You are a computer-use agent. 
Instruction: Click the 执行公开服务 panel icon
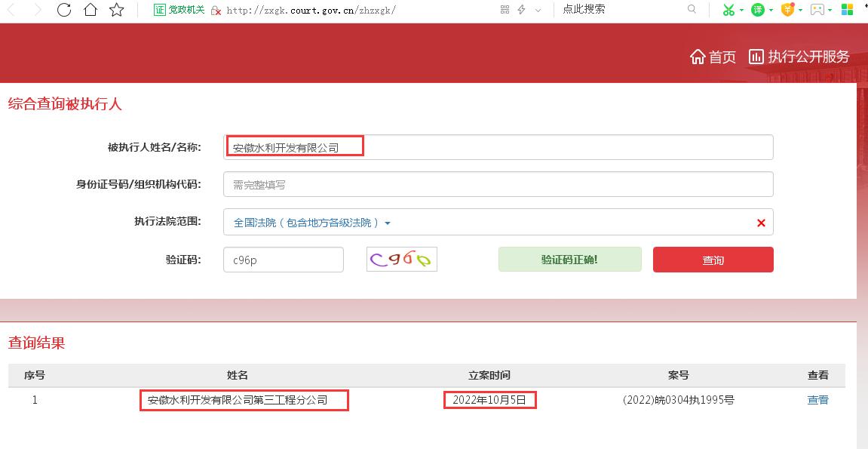755,56
